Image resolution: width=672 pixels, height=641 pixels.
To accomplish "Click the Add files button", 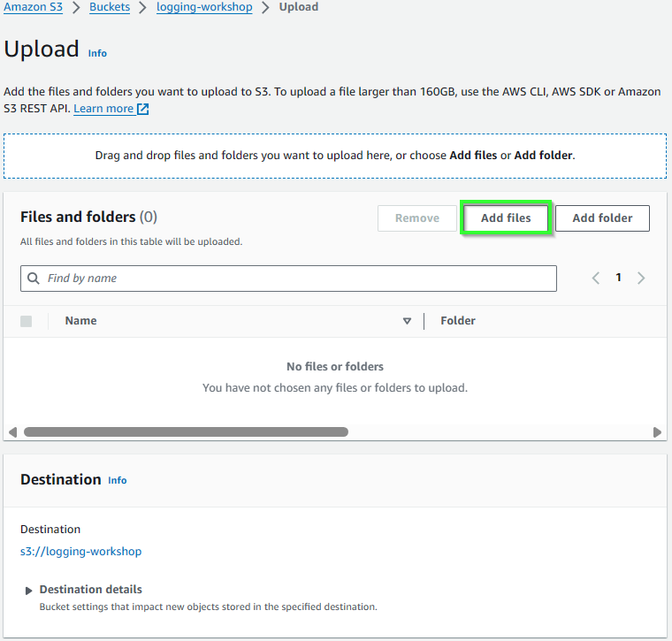I will point(506,217).
